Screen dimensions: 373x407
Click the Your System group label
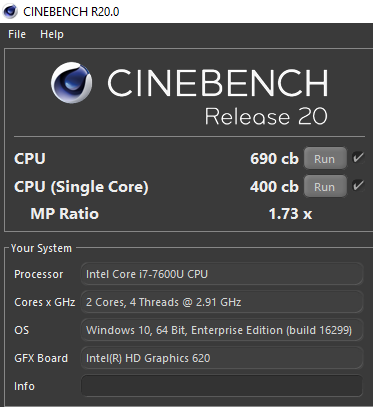pyautogui.click(x=41, y=248)
